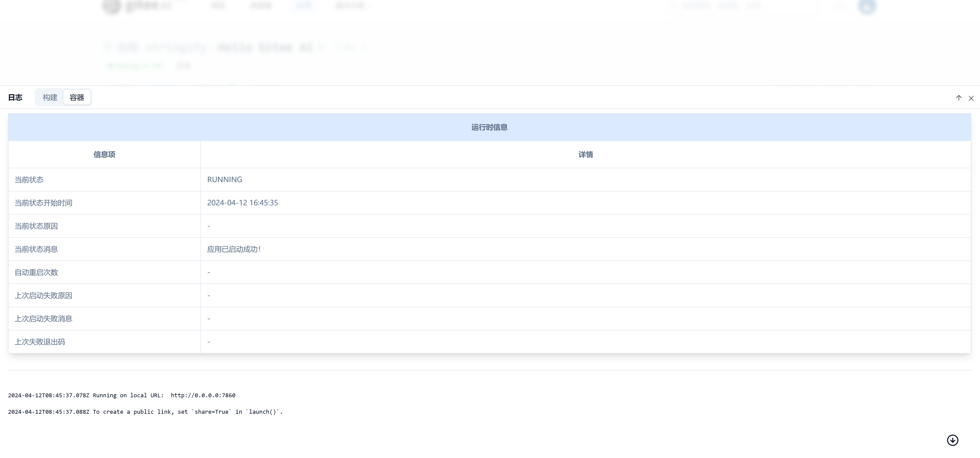Click the dash value of 上次失败退出码
Screen dimensions: 980x458
(x=208, y=342)
